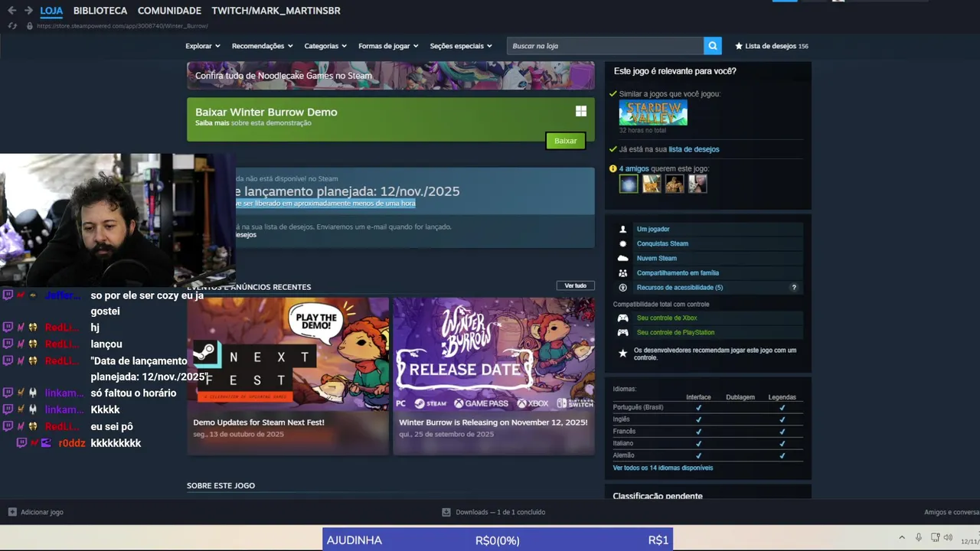The image size is (980, 551).
Task: Expand the Formas de jogar dropdown
Action: pyautogui.click(x=388, y=46)
